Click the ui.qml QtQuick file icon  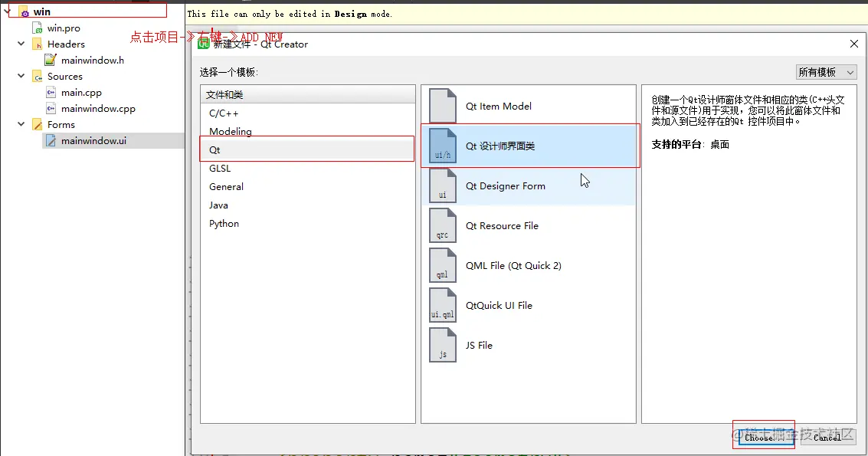[443, 305]
